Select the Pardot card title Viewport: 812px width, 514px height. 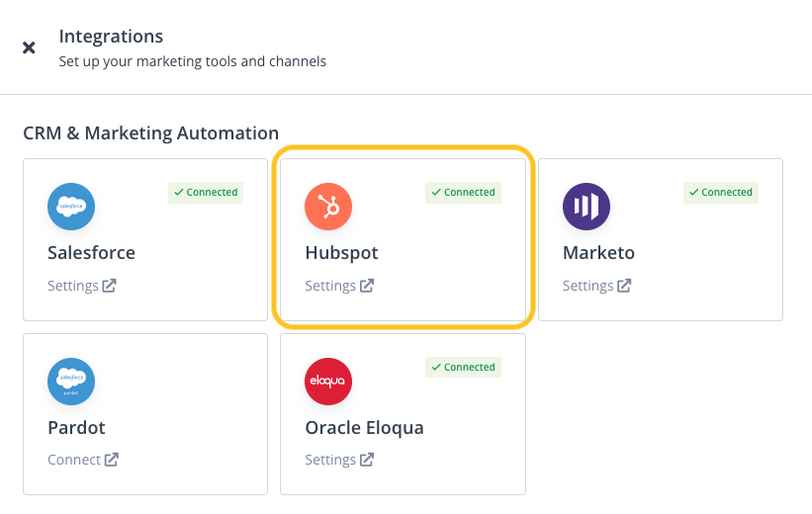[x=76, y=428]
